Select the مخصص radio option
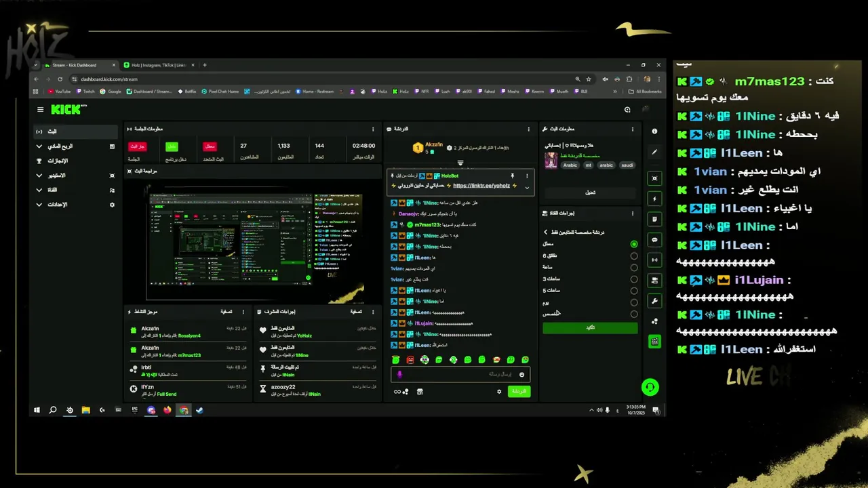Viewport: 868px width, 488px height. [x=634, y=314]
